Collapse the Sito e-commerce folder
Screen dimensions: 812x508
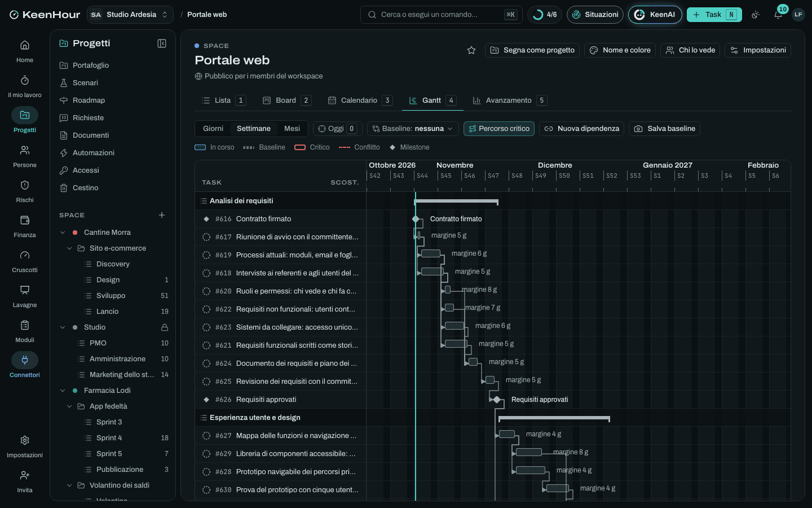click(69, 248)
